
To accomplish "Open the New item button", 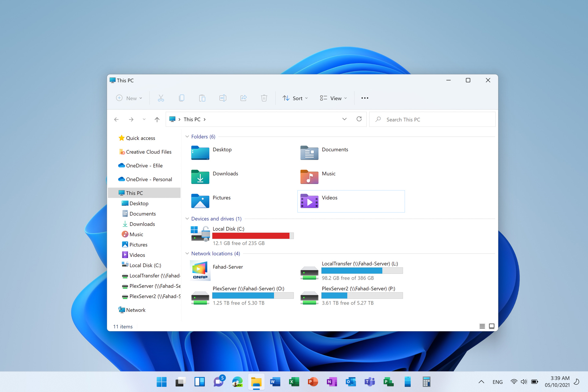I will [x=129, y=98].
